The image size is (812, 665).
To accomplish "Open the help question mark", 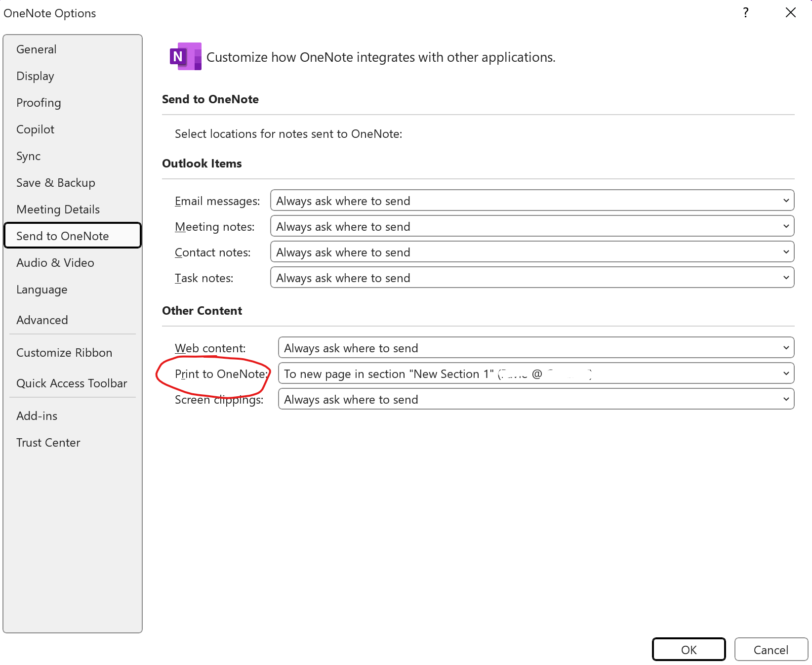I will [x=745, y=13].
